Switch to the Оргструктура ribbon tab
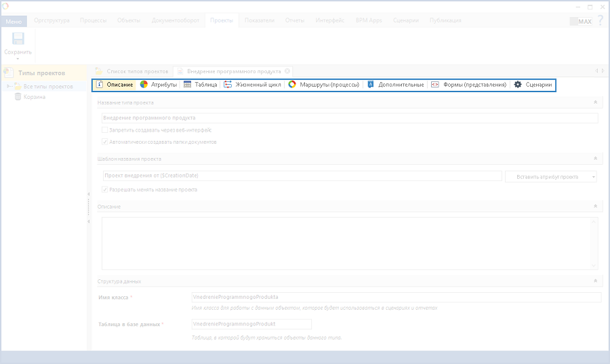The width and height of the screenshot is (610, 364). pyautogui.click(x=52, y=20)
